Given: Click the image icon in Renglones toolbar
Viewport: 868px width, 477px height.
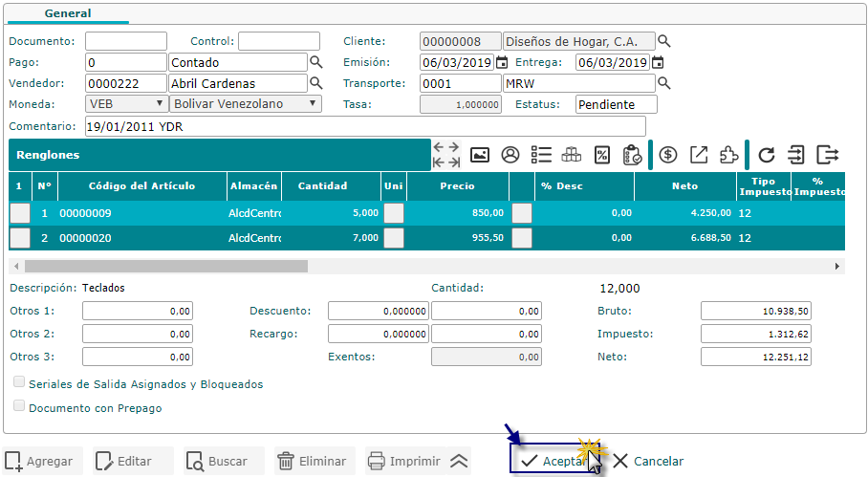Looking at the screenshot, I should click(x=480, y=155).
